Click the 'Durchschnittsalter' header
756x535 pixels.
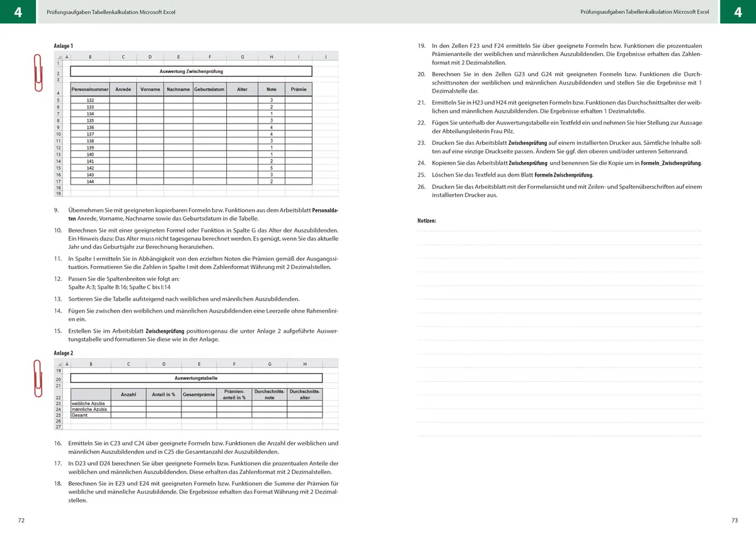[x=305, y=394]
